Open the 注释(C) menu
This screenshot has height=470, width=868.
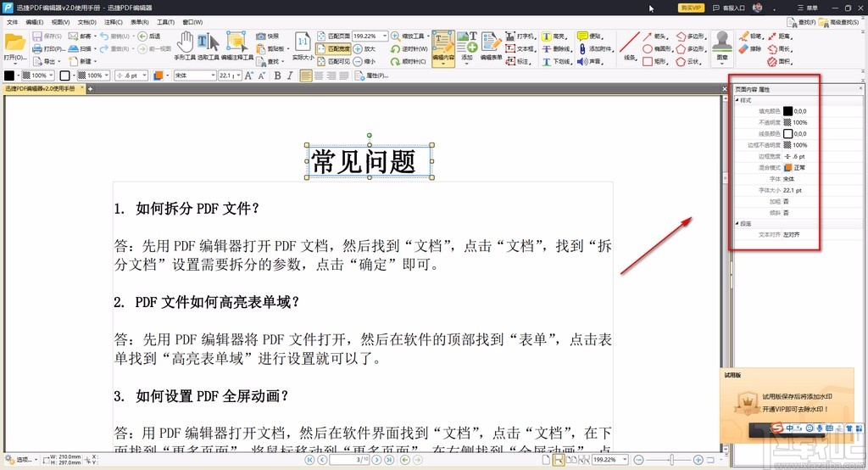tap(113, 22)
